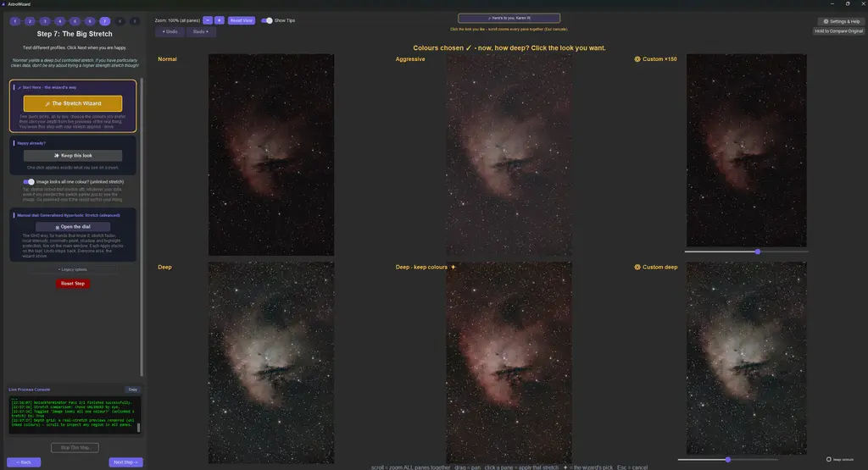Jump to wizard step 6 bubble
Screen dimensions: 868x470
[90, 21]
